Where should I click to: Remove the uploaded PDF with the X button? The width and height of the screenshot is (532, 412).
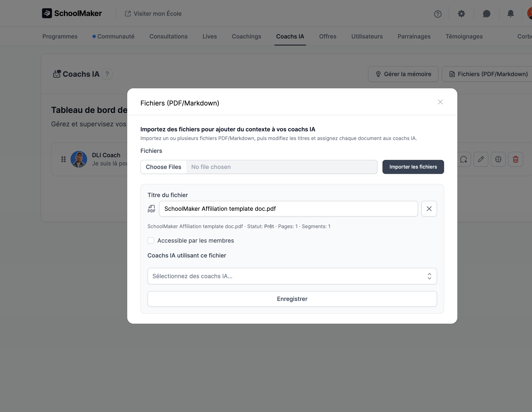tap(429, 208)
